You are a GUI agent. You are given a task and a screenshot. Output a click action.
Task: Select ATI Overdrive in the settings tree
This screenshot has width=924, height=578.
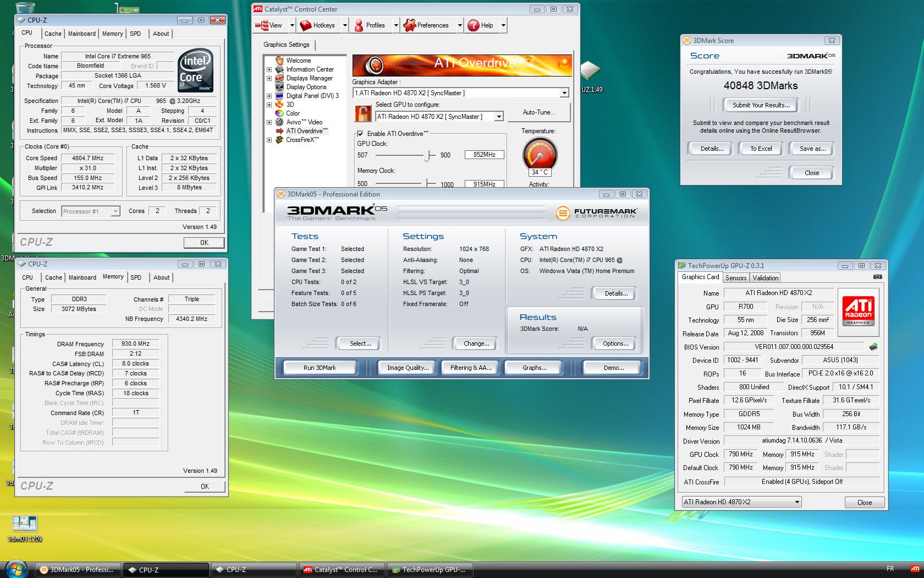pos(306,131)
